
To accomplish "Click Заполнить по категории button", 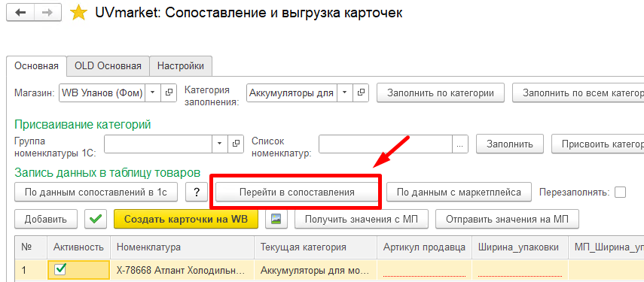I will (x=441, y=92).
